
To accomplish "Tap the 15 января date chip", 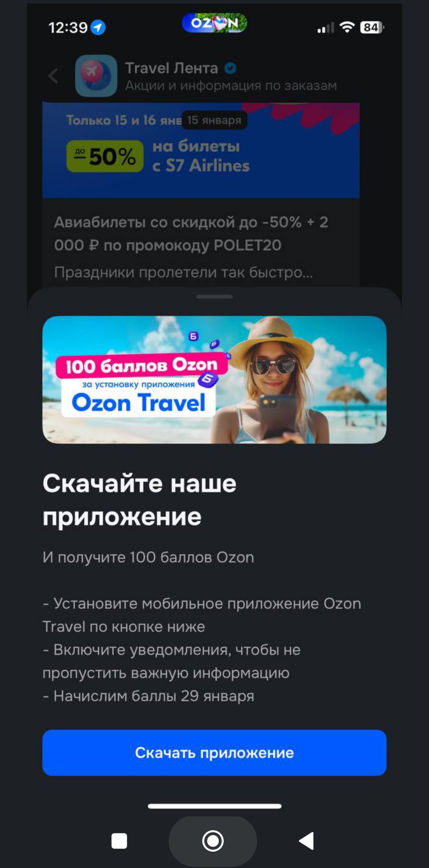I will (214, 120).
